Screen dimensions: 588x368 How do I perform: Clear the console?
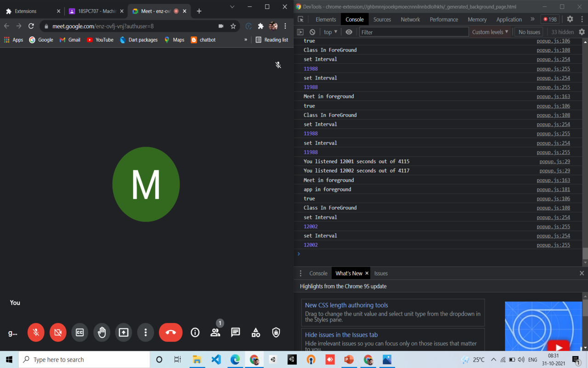click(312, 32)
